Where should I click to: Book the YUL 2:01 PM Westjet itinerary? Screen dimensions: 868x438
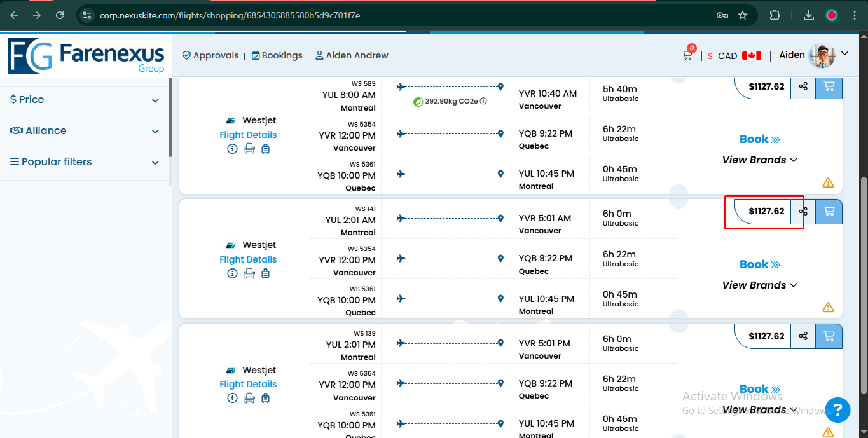[x=760, y=389]
